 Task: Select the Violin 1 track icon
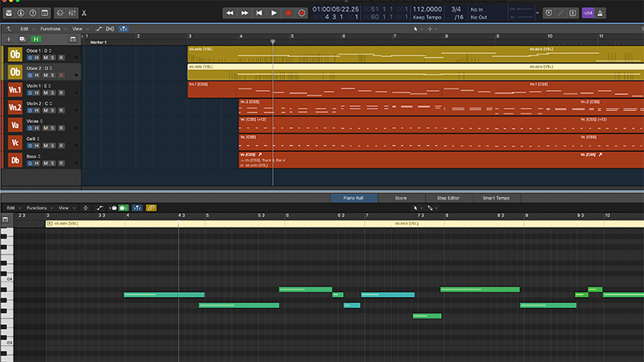[14, 89]
